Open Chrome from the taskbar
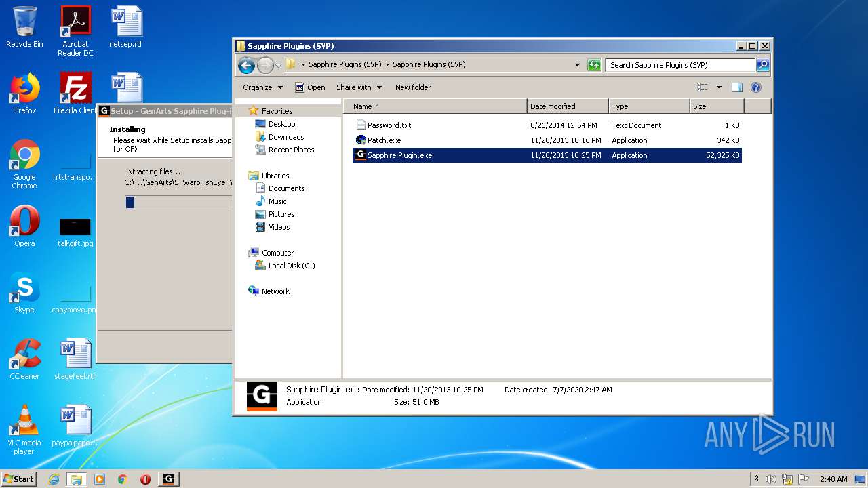Image resolution: width=868 pixels, height=488 pixels. (123, 479)
